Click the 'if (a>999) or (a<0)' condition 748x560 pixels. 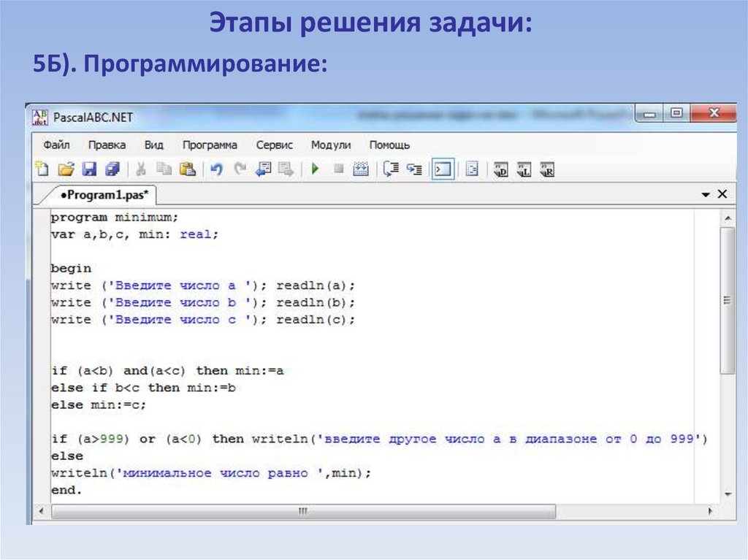126,439
